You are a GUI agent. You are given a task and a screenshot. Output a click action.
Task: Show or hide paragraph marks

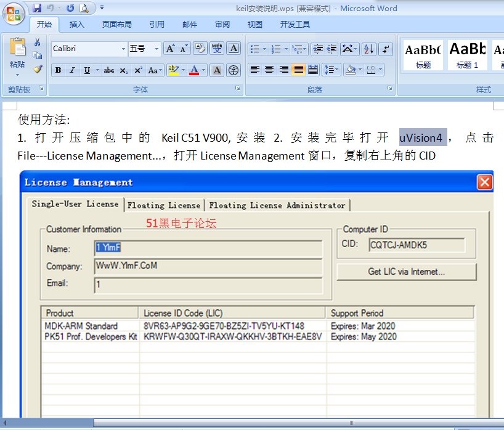click(386, 49)
